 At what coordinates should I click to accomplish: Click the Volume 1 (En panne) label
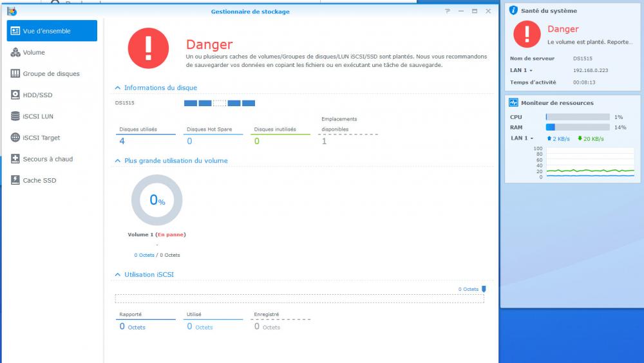coord(157,234)
